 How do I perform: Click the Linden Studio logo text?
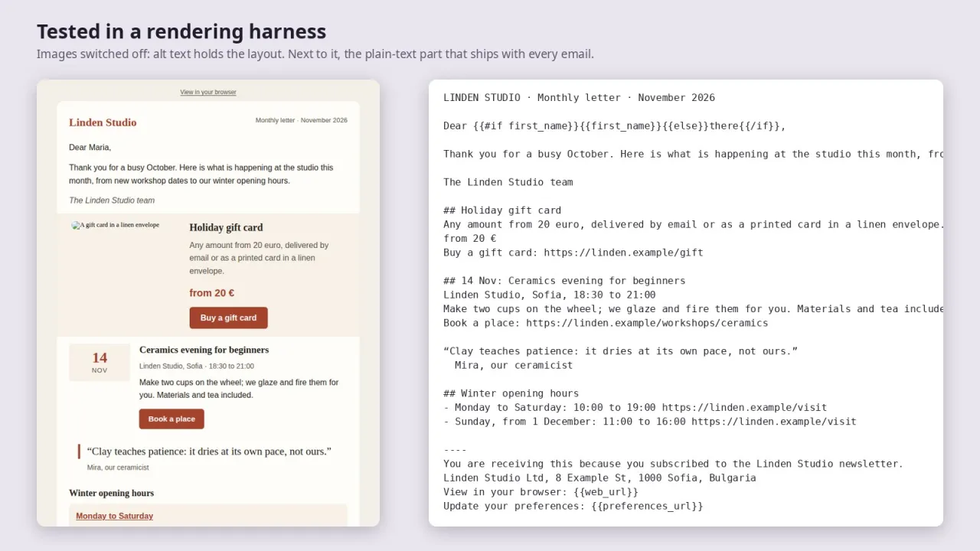(103, 122)
